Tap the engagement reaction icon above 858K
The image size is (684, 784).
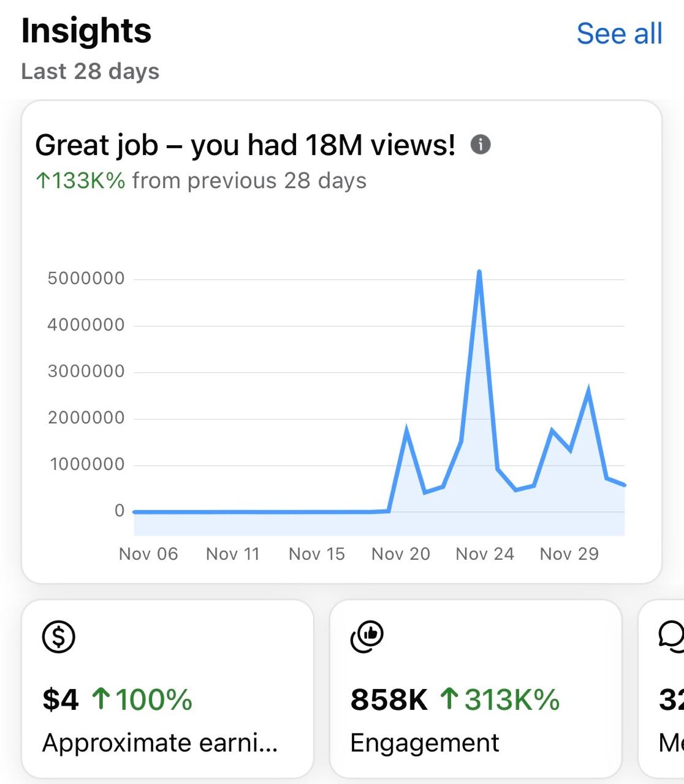368,637
